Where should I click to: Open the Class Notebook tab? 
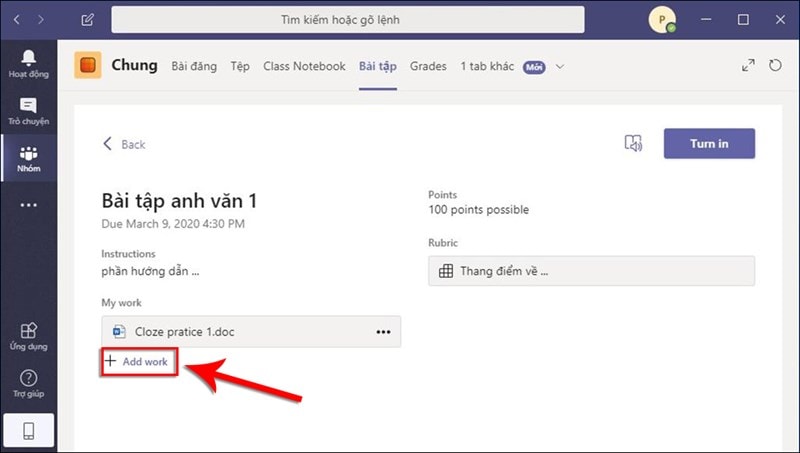click(x=304, y=66)
